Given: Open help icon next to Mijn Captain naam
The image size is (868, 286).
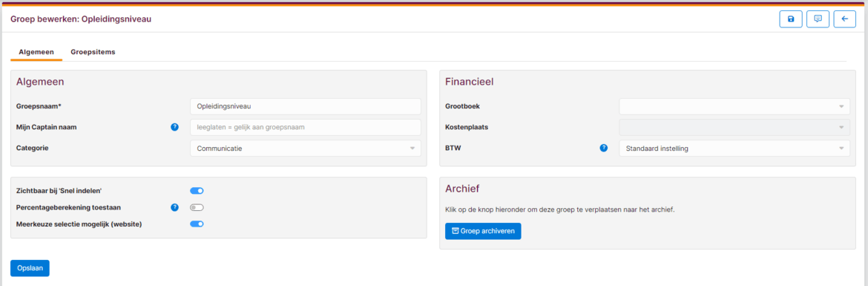Looking at the screenshot, I should pyautogui.click(x=175, y=127).
